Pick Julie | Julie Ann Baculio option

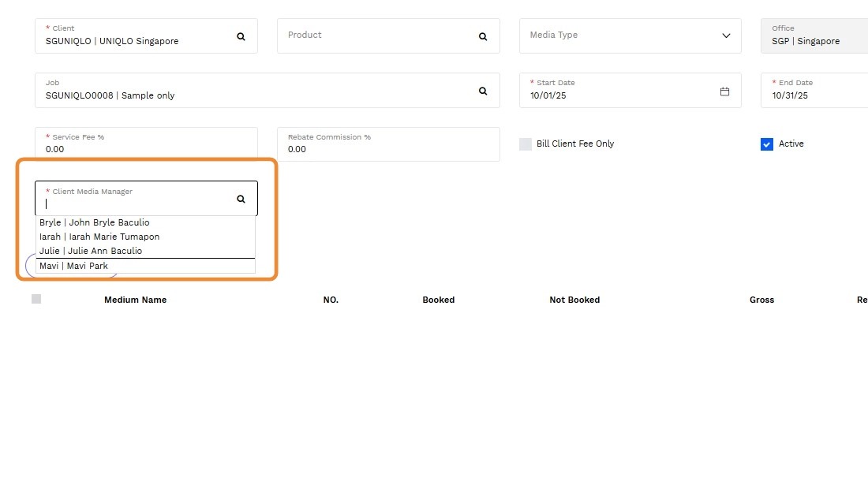coord(91,251)
